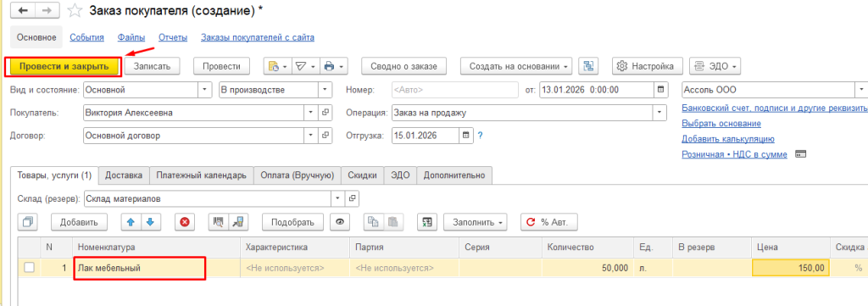
Task: Click stacked-squares icon left of Добавить
Action: tap(28, 222)
